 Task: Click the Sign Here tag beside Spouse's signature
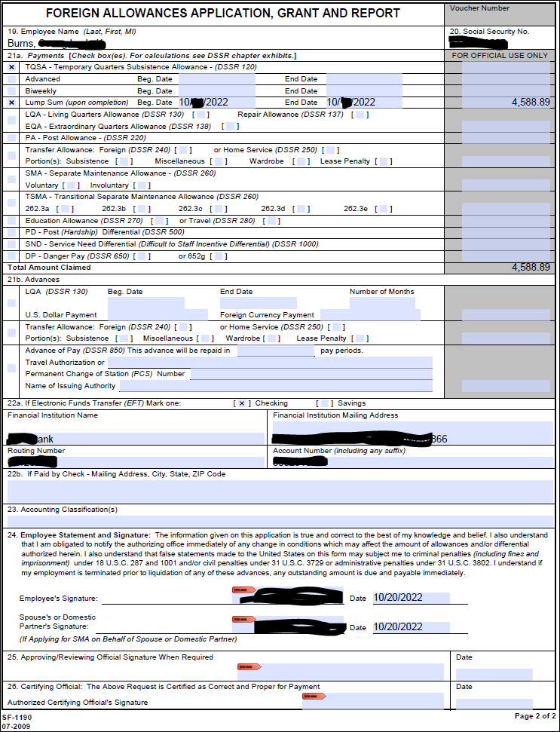(243, 619)
